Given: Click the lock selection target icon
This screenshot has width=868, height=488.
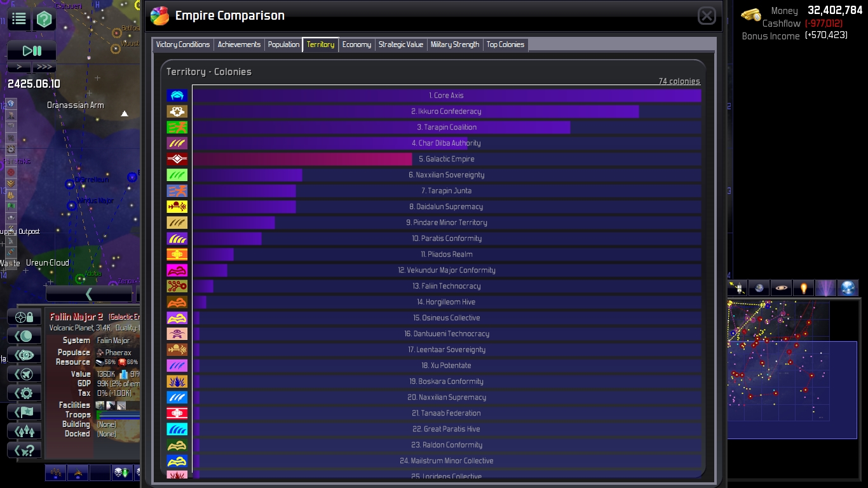Looking at the screenshot, I should click(25, 316).
